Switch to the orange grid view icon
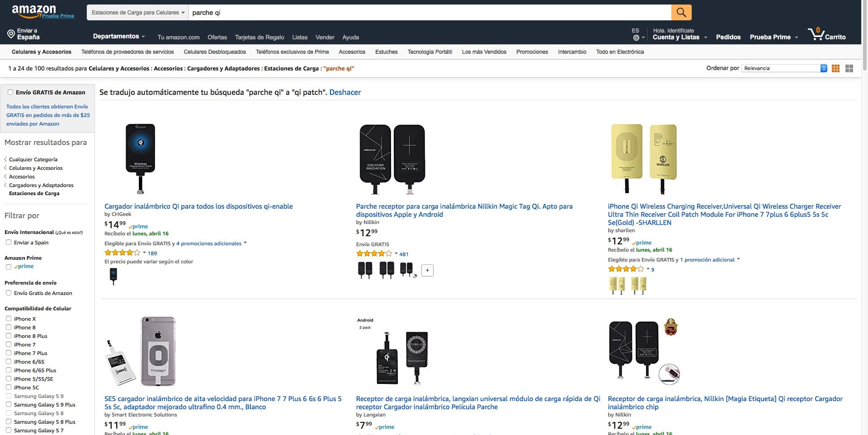868x435 pixels. pyautogui.click(x=835, y=68)
